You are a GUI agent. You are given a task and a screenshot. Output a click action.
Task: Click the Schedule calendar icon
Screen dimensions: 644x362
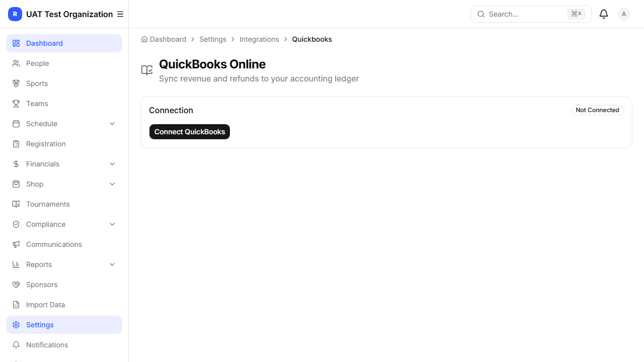(16, 124)
